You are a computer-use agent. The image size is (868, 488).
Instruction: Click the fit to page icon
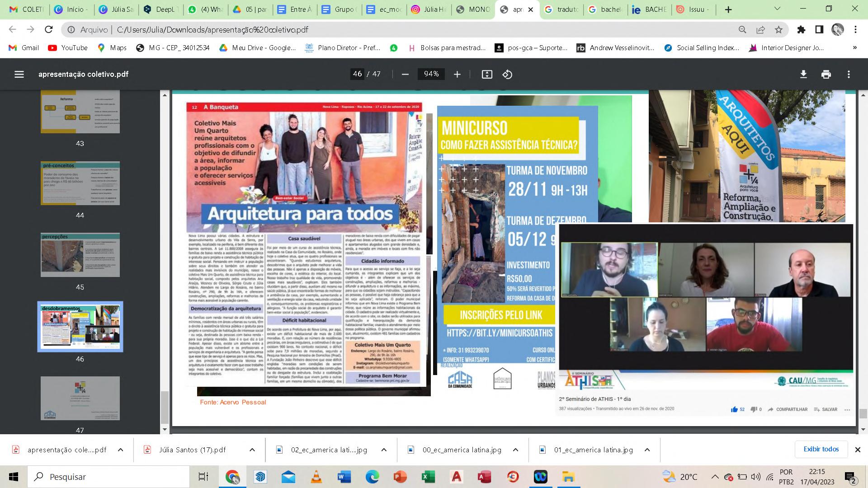487,74
